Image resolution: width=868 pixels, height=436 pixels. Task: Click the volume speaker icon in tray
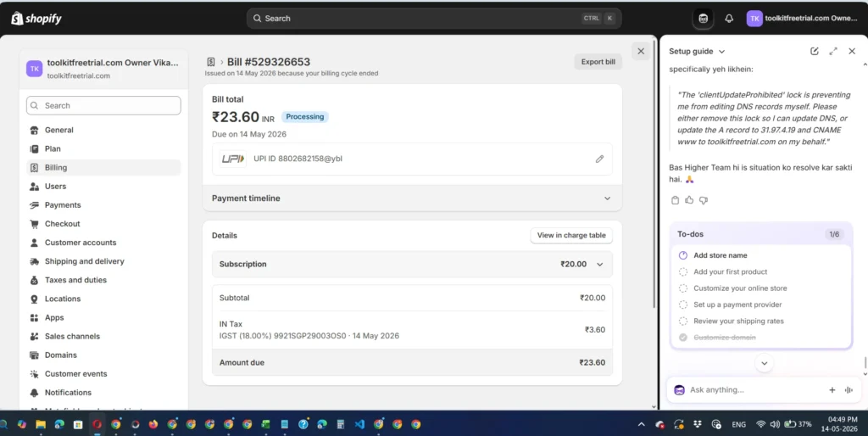(x=775, y=424)
